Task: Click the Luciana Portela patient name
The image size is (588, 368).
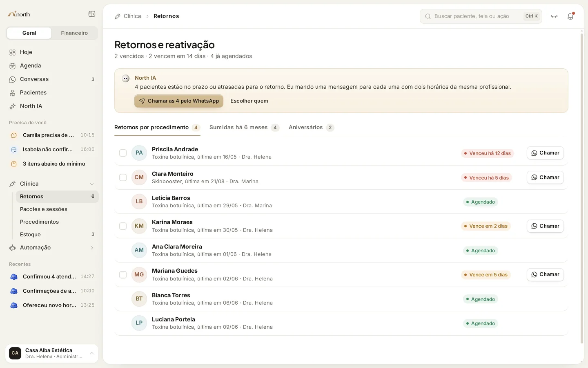Action: tap(174, 319)
